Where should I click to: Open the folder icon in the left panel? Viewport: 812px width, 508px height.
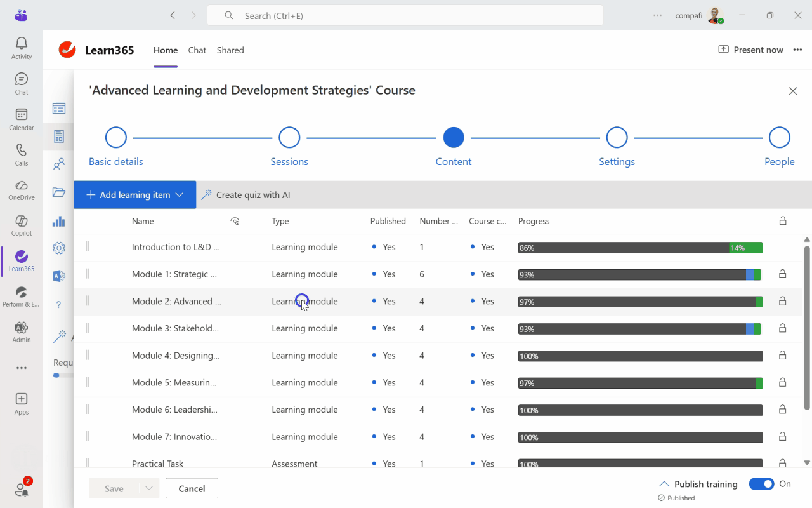[x=58, y=191]
